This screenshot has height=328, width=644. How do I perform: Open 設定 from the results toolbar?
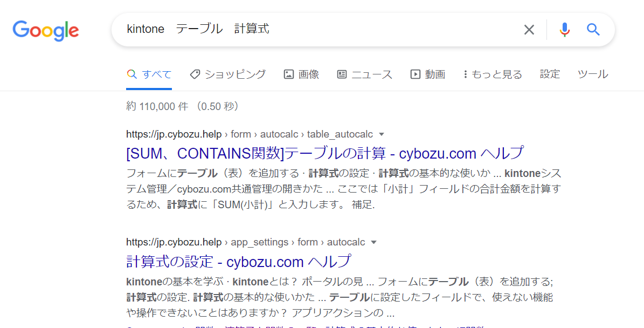point(550,74)
